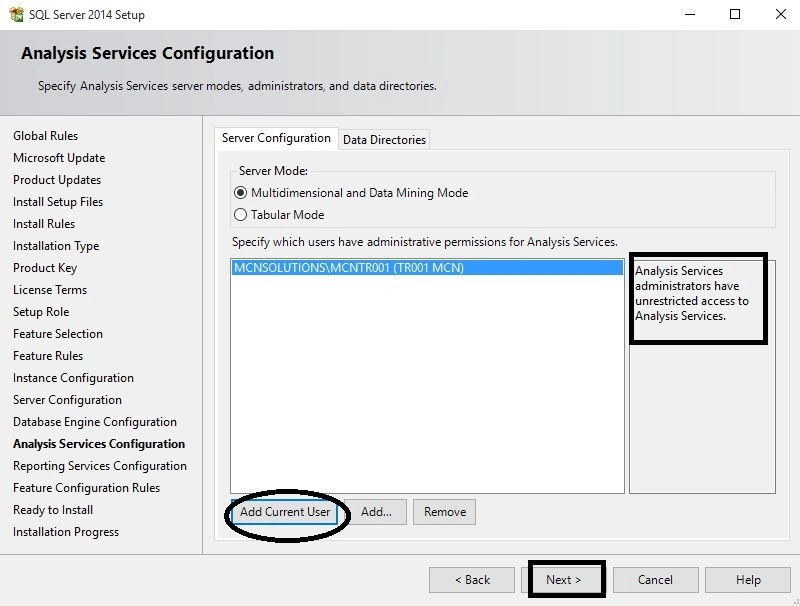Click the Installation Progress step
Screen dimensions: 800x606
click(66, 532)
